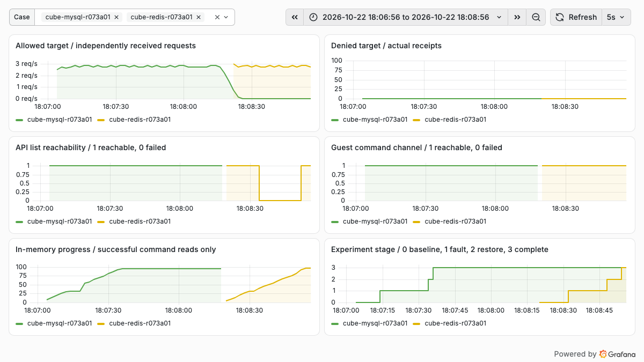The image size is (644, 362).
Task: Open the API list reachability panel title
Action: (x=91, y=147)
